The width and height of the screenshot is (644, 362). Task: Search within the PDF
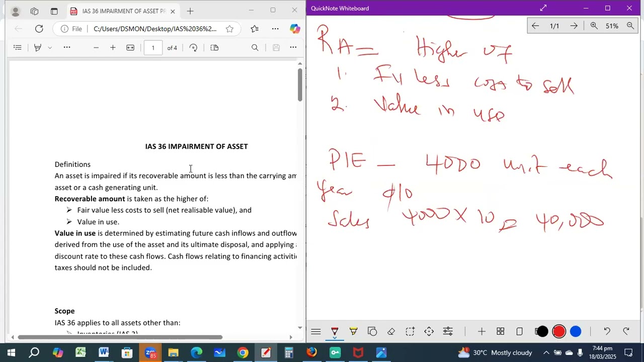pos(255,47)
